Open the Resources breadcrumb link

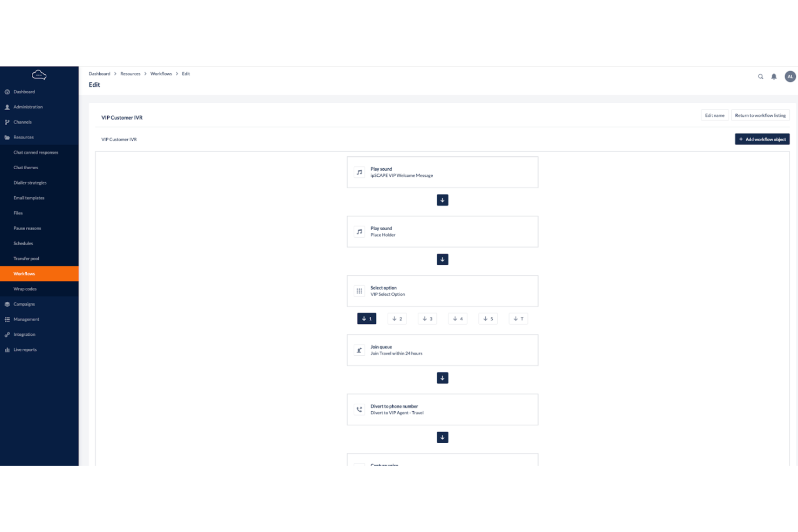click(130, 73)
